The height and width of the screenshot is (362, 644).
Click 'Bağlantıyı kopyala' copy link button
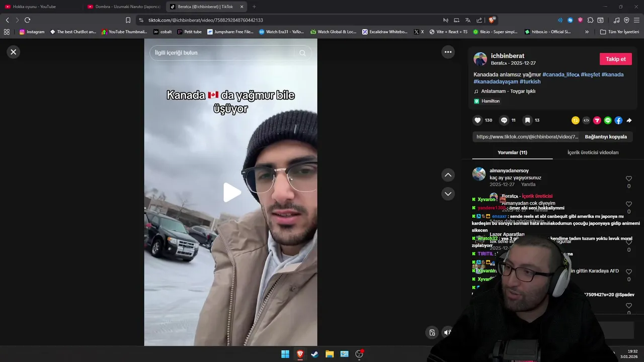[x=606, y=137]
